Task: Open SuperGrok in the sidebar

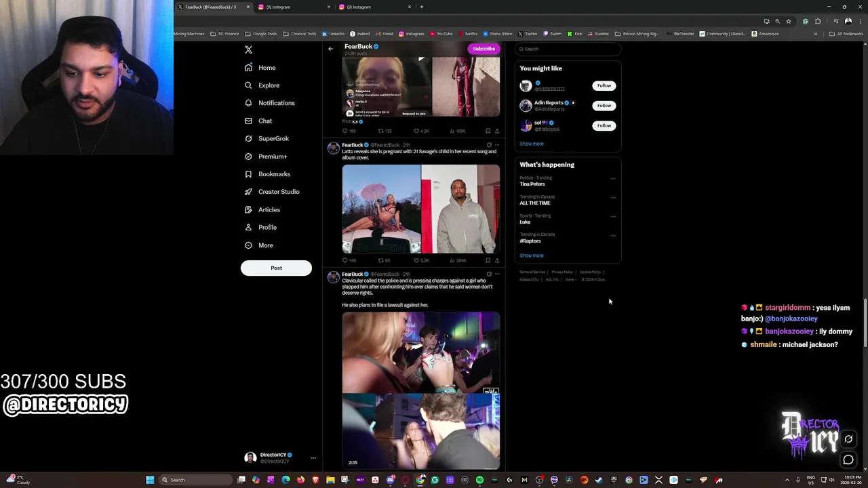Action: click(267, 138)
